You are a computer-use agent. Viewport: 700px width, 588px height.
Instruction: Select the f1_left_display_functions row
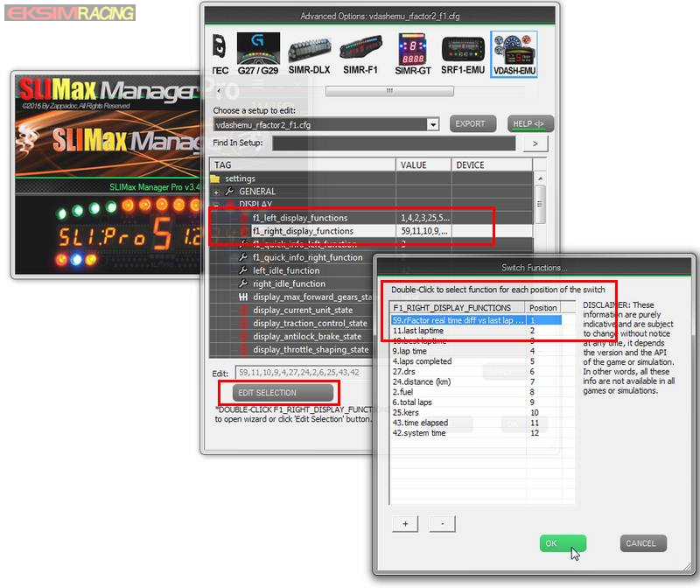pyautogui.click(x=371, y=218)
